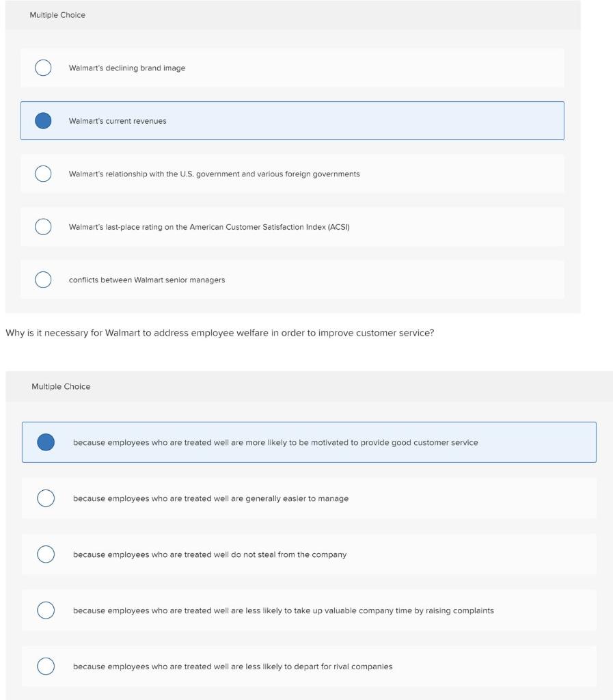Select the radio for generally easier to manage

46,498
